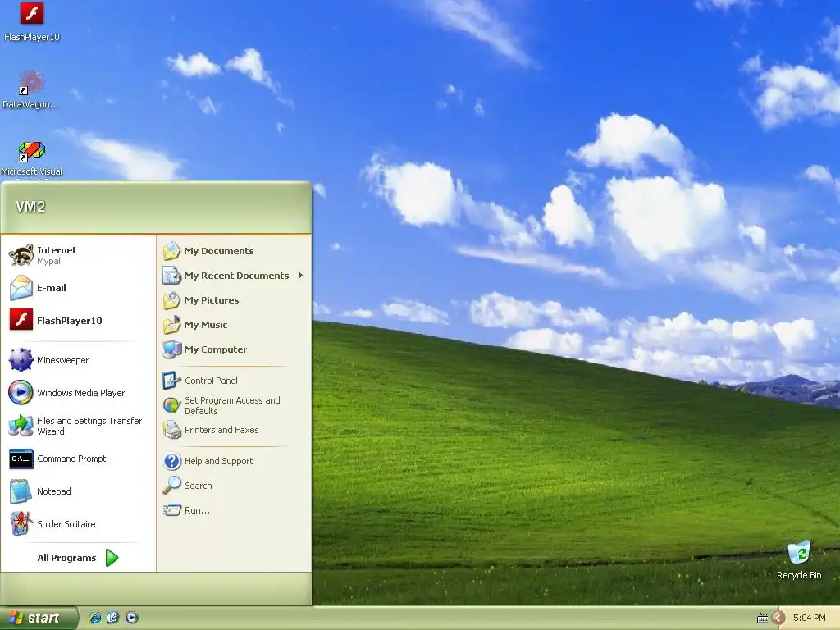Image resolution: width=840 pixels, height=630 pixels.
Task: Open My Documents folder
Action: point(234,251)
